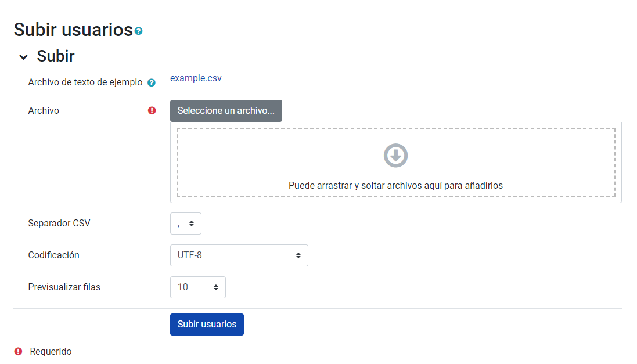Open the Previsualizar filas dropdown
Viewport: 637px width, 364px height.
pos(197,287)
